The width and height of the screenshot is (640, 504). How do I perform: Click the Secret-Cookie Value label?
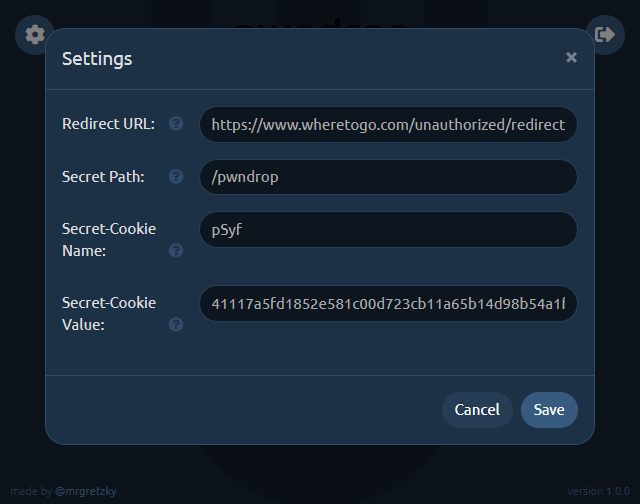click(x=109, y=314)
